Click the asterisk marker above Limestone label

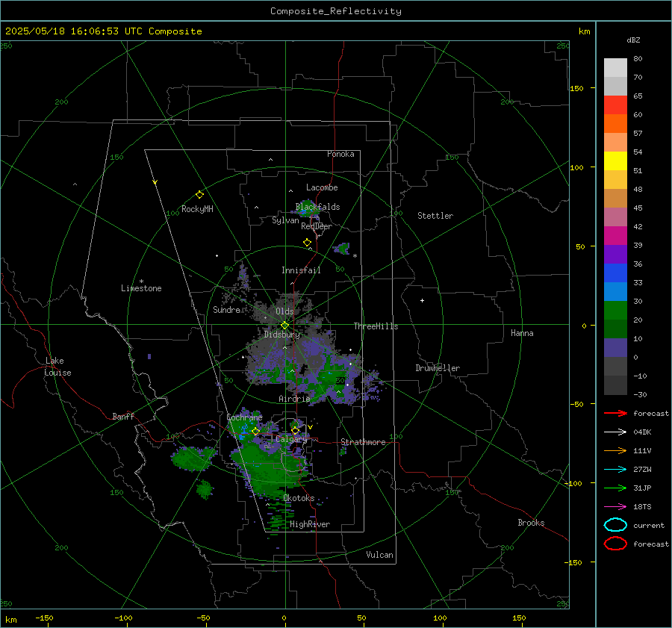[x=141, y=282]
